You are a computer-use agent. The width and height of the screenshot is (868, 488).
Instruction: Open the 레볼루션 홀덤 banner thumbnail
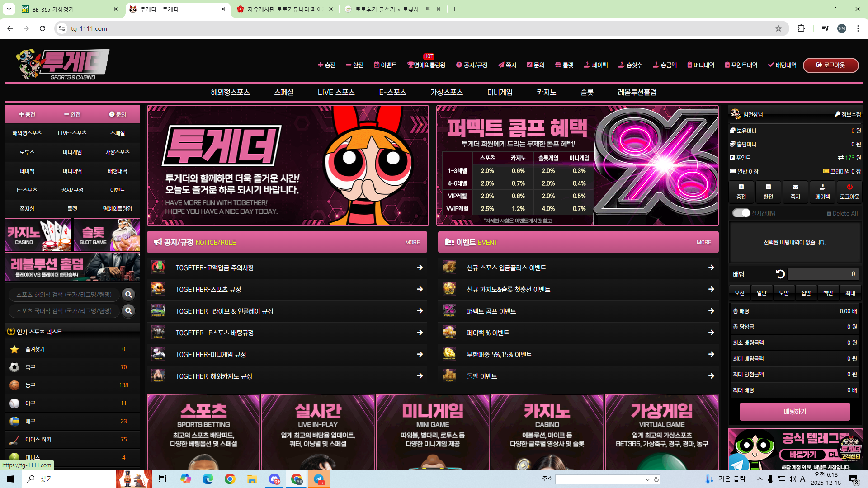72,267
